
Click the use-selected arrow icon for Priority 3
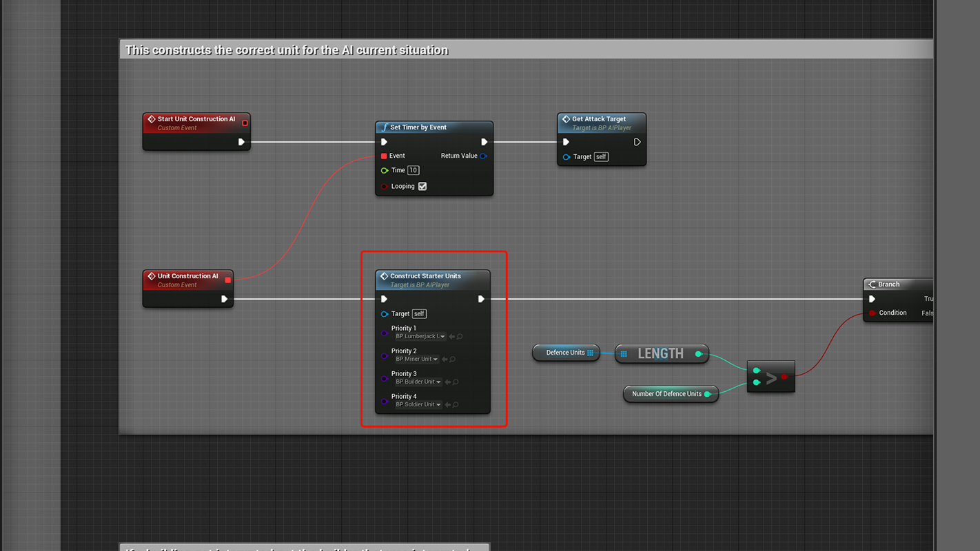pos(447,382)
